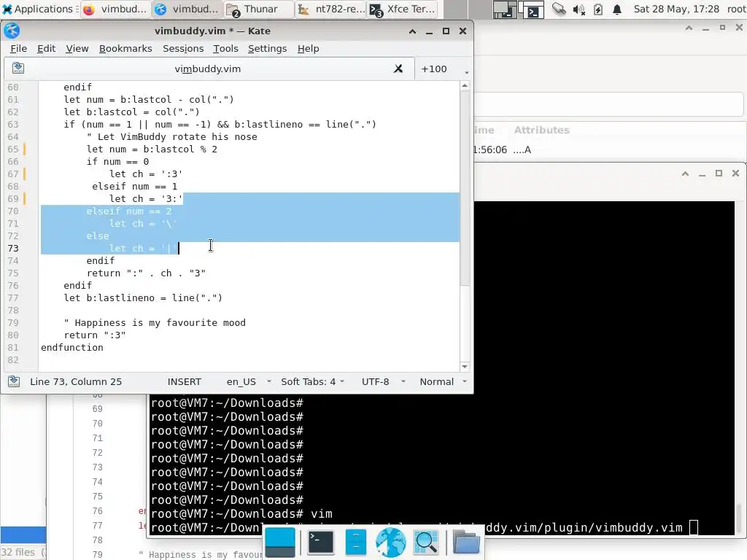Select the second workspace with terminal
Screen dimensions: 747x560
(530, 9)
